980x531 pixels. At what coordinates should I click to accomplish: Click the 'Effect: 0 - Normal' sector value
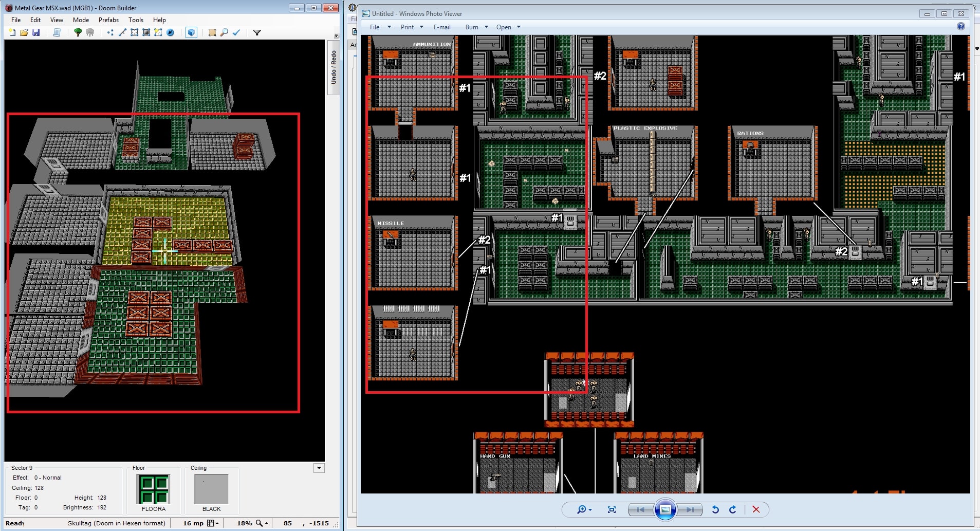pos(48,478)
